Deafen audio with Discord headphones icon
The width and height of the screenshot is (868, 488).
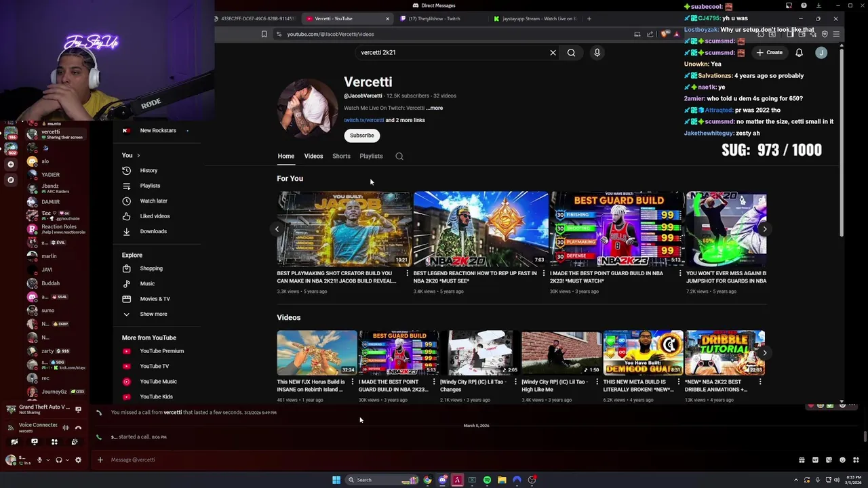click(x=59, y=460)
